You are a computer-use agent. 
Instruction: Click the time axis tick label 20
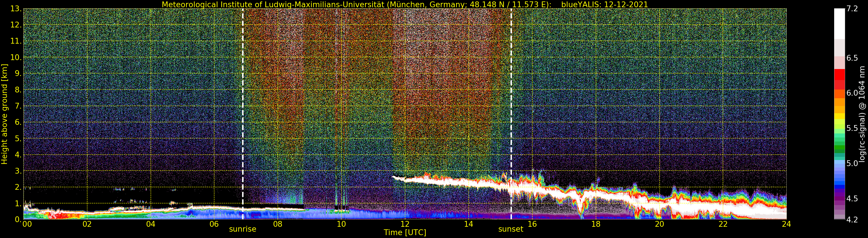pos(659,224)
